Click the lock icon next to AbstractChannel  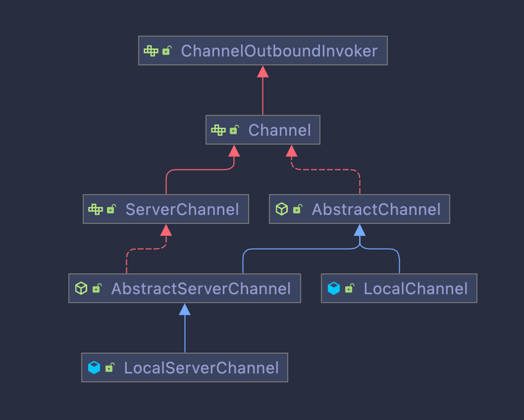coord(298,209)
